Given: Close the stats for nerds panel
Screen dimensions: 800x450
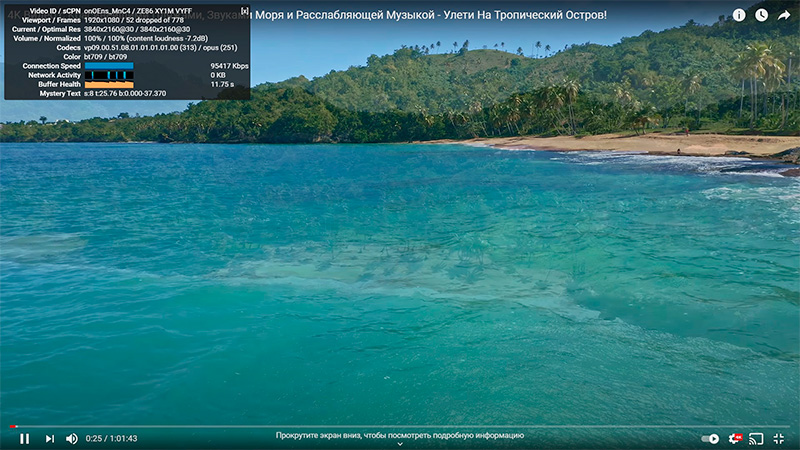Looking at the screenshot, I should tap(245, 11).
